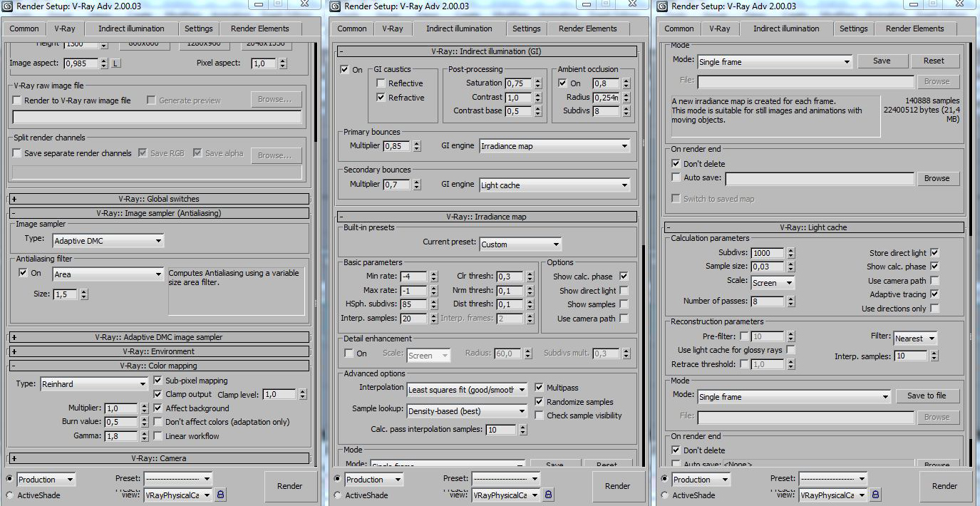This screenshot has width=980, height=506.
Task: Enable Reflective GI caustics
Action: click(381, 83)
